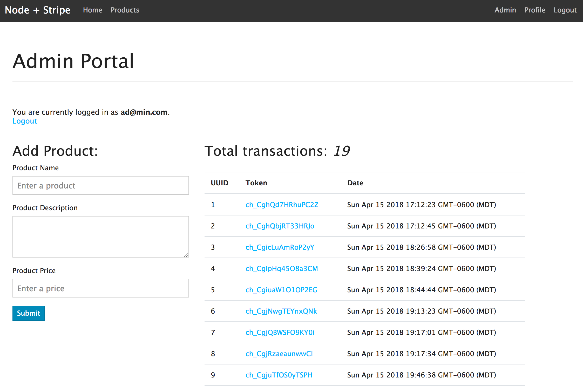Open the Admin navbar link
The height and width of the screenshot is (392, 583).
point(505,10)
